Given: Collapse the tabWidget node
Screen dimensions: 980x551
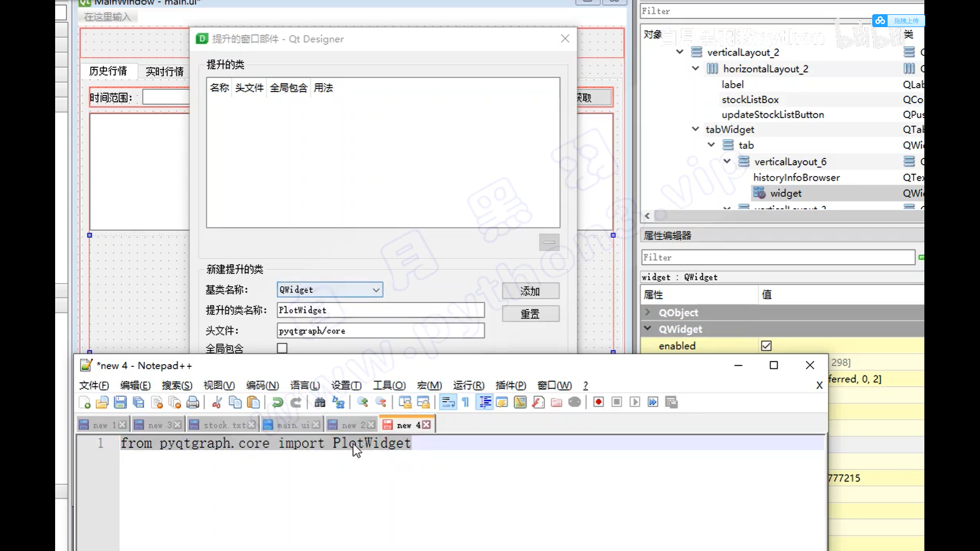Looking at the screenshot, I should [695, 129].
